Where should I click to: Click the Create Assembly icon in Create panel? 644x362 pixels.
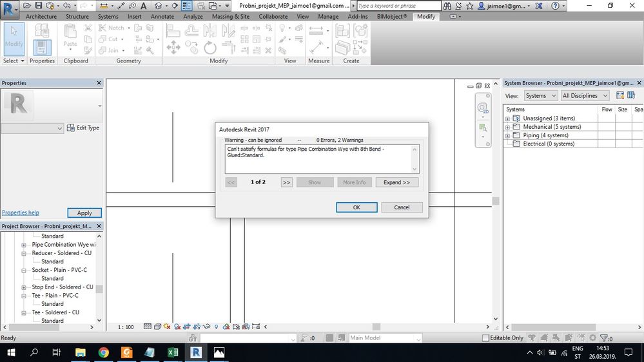coord(342,30)
